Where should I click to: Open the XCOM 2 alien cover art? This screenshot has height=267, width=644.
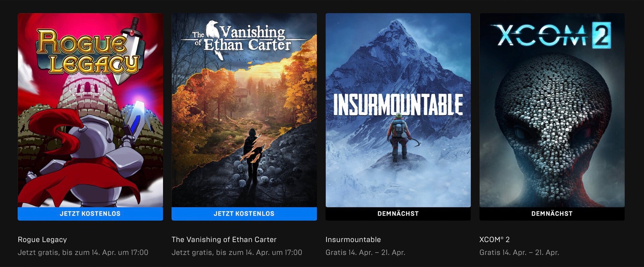(x=552, y=110)
